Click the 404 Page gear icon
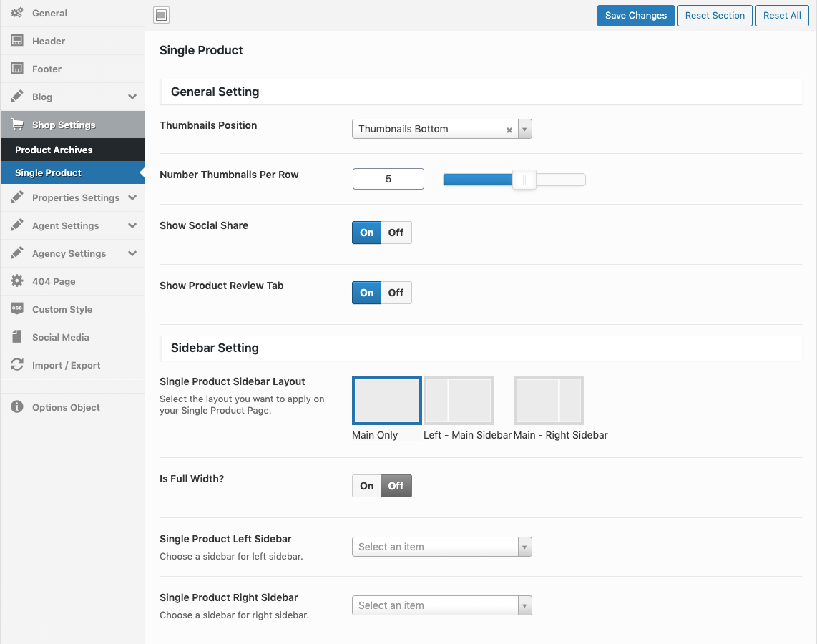The width and height of the screenshot is (817, 644). 17,281
